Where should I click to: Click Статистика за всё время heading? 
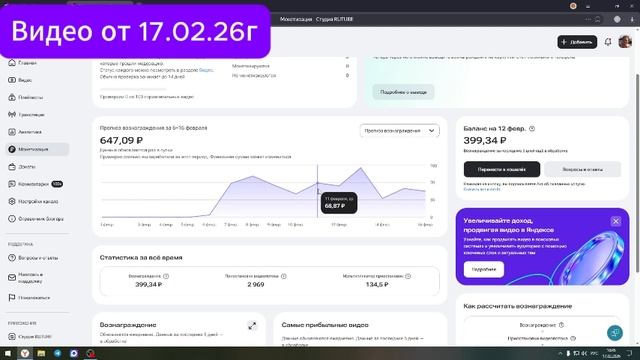pyautogui.click(x=141, y=258)
